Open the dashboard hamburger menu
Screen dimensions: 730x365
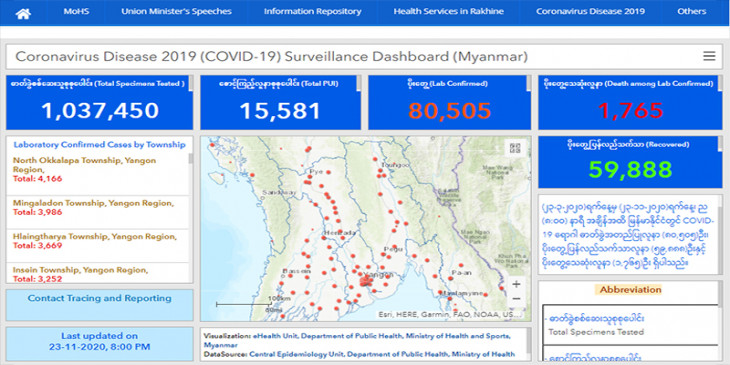coord(709,56)
